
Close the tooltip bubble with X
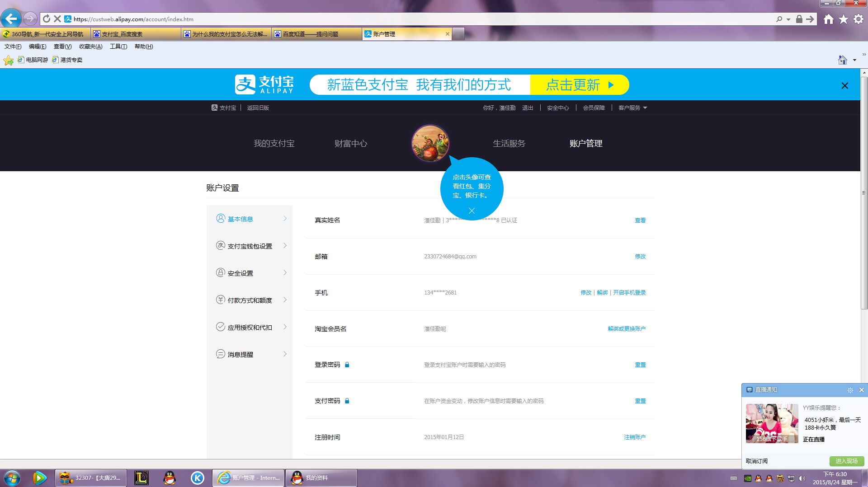472,211
